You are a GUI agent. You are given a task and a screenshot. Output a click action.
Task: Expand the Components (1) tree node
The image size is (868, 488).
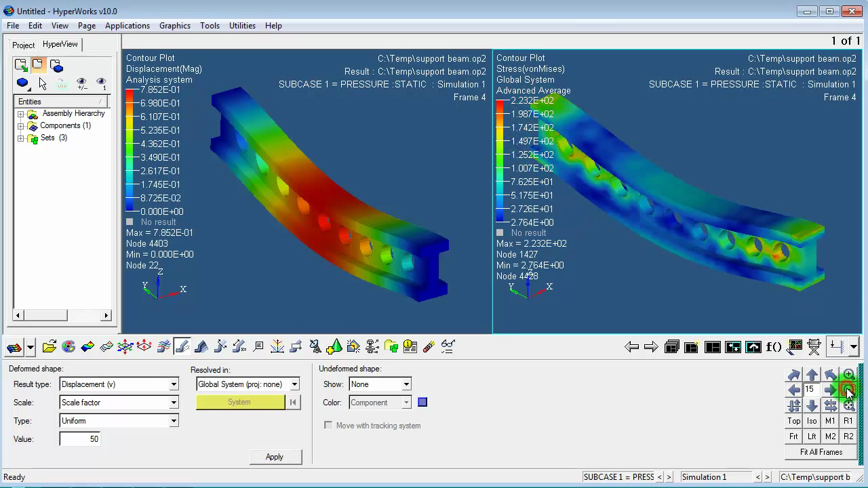[20, 126]
